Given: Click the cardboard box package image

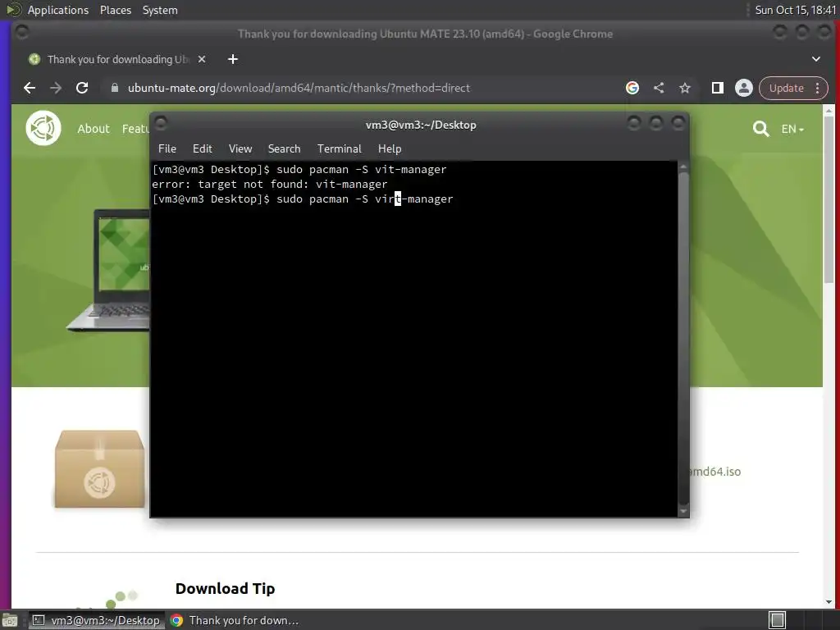Looking at the screenshot, I should tap(99, 469).
